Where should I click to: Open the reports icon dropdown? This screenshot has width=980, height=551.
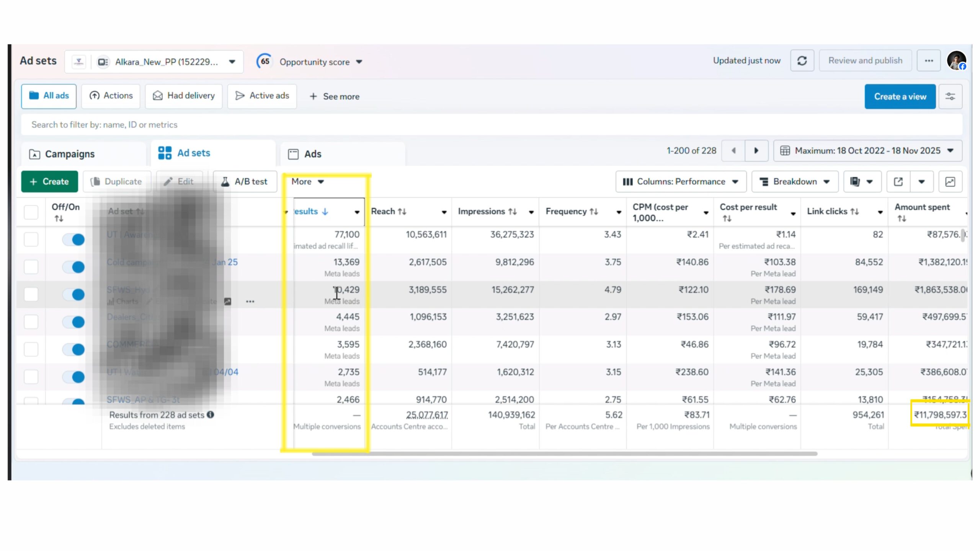862,182
